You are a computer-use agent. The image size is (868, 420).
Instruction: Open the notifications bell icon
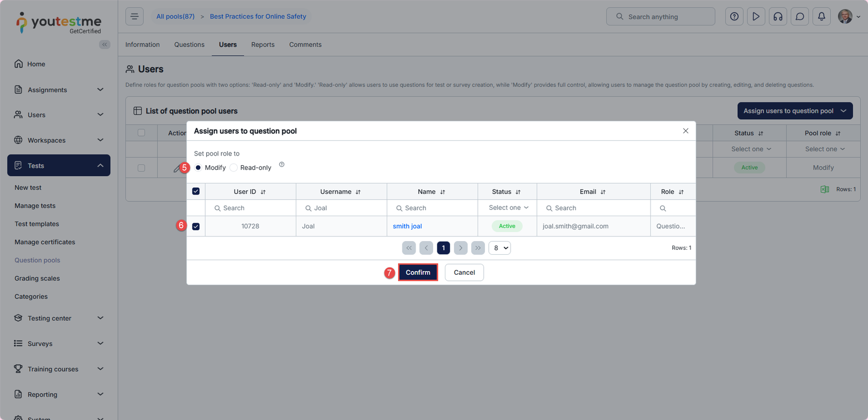point(821,16)
